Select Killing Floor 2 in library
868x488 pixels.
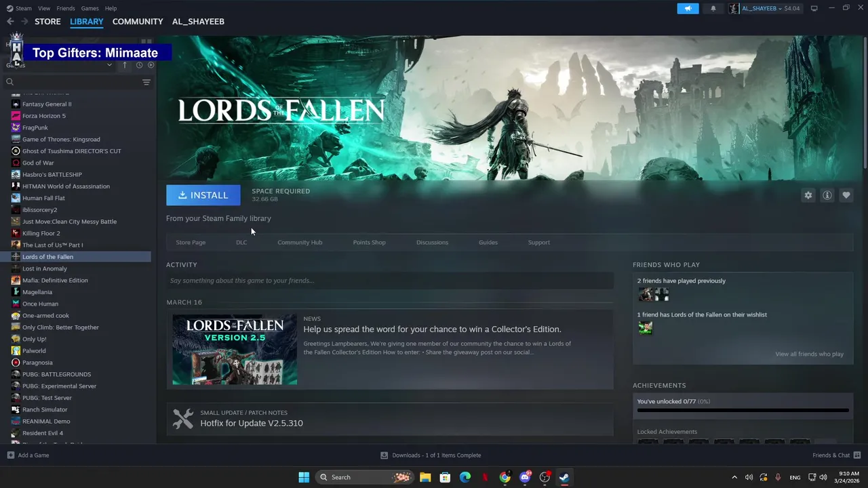(41, 234)
